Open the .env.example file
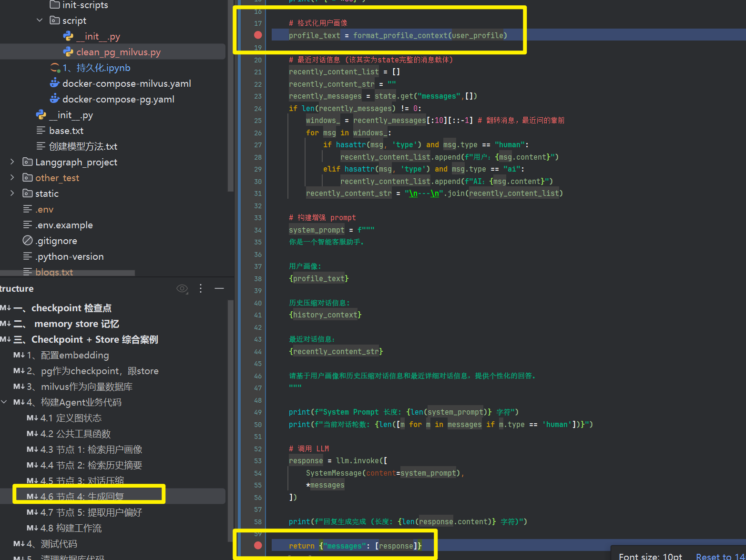Screen dimensions: 746x560 64,225
